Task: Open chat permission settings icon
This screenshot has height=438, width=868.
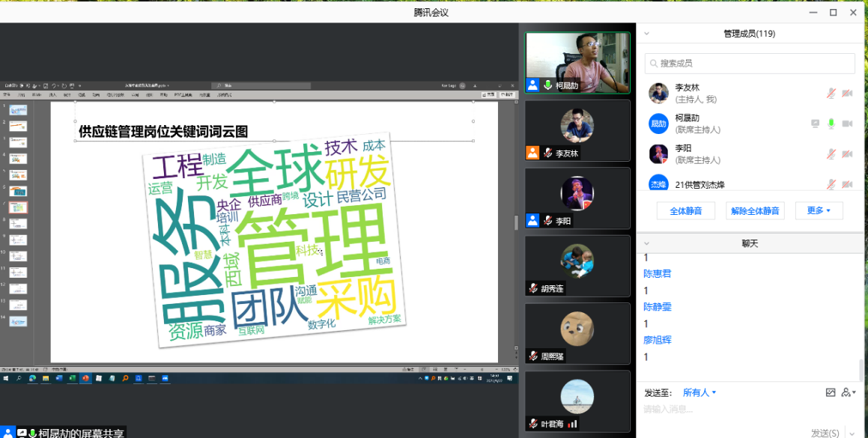Action: pyautogui.click(x=847, y=392)
